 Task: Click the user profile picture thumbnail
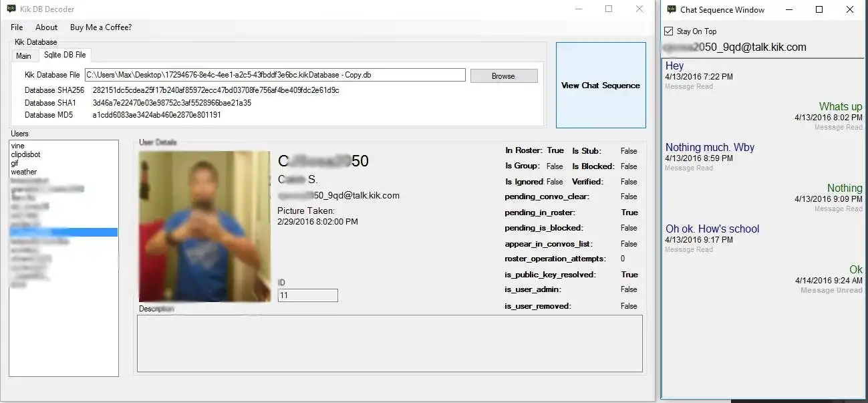(x=204, y=226)
